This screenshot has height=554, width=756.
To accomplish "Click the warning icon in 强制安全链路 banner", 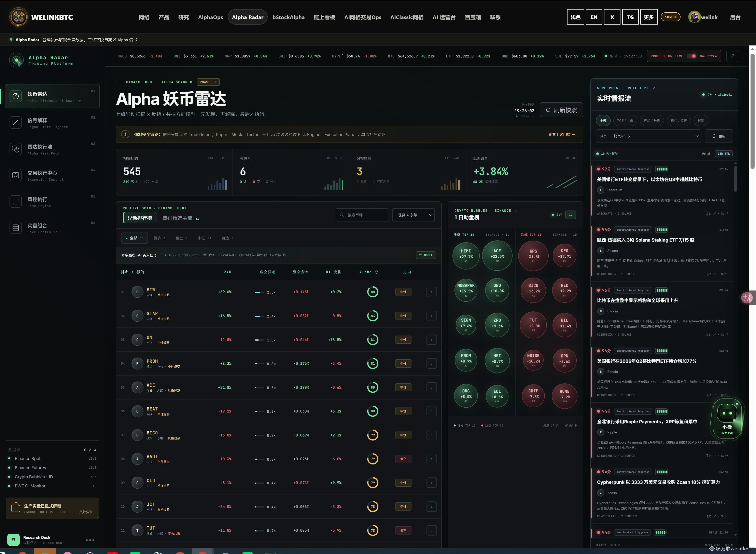I will [x=125, y=134].
